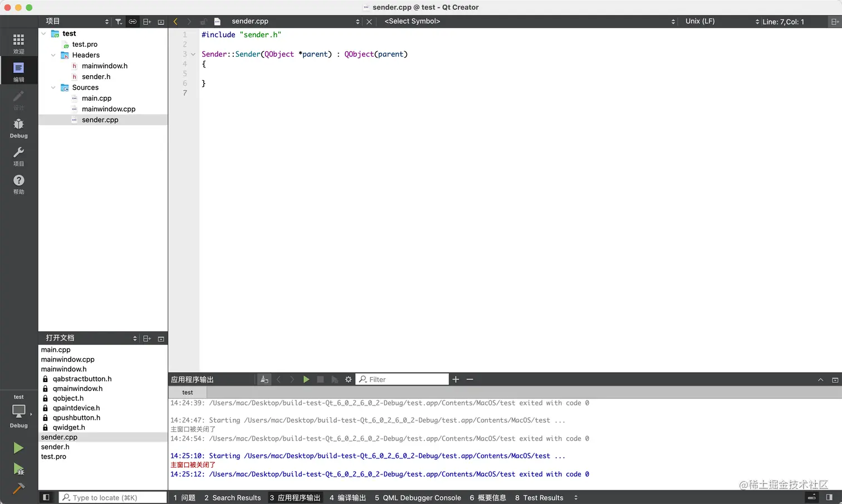This screenshot has width=842, height=504.
Task: Open the Debug mode in sidebar
Action: [18, 128]
